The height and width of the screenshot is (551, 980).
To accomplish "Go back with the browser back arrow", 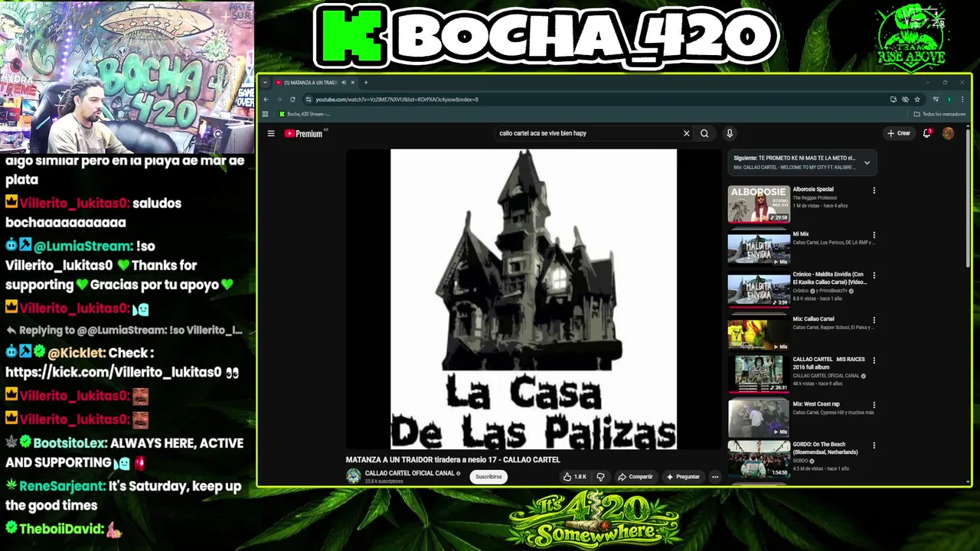I will (x=266, y=99).
